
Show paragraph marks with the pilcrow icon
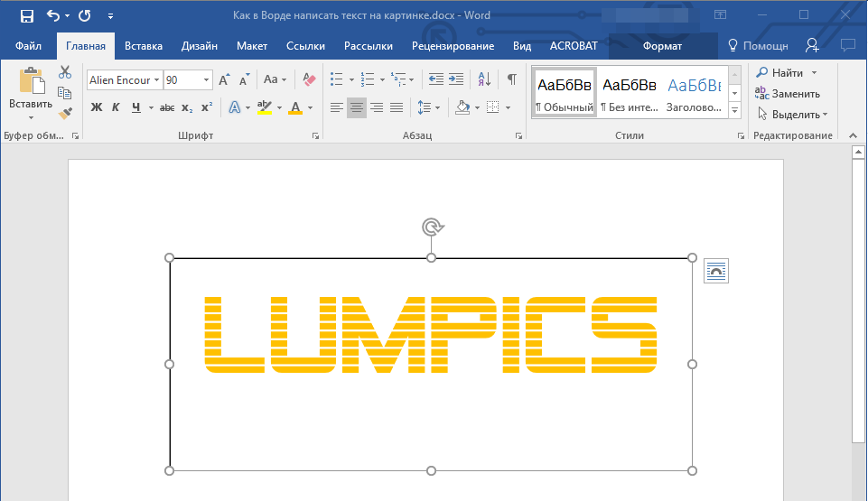coord(512,79)
